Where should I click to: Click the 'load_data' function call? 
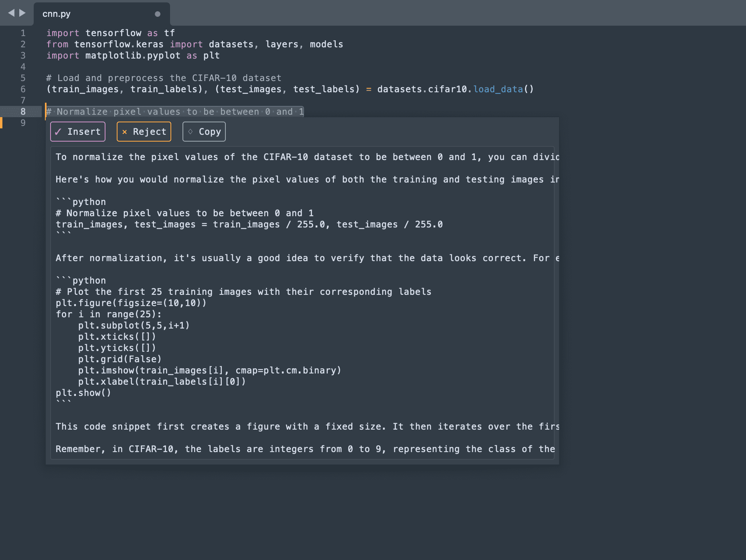[498, 89]
